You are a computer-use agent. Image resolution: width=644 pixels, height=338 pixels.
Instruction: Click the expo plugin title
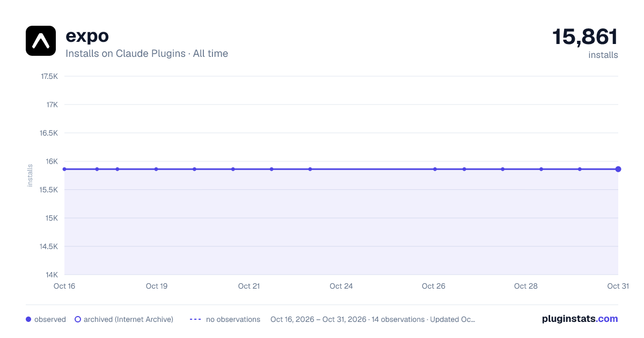coord(87,36)
